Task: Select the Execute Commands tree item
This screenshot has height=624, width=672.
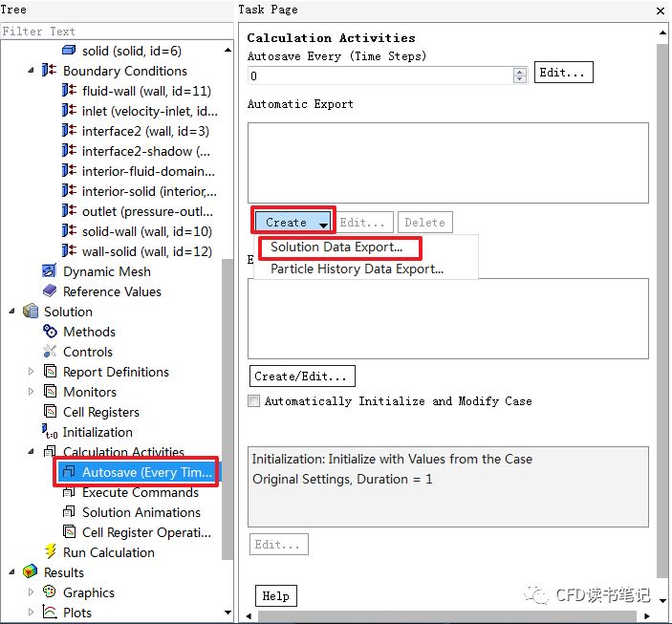Action: (141, 492)
